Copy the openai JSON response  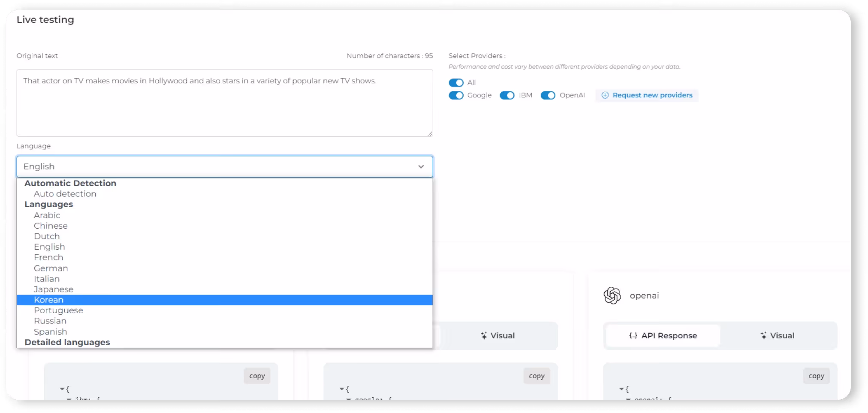[816, 376]
